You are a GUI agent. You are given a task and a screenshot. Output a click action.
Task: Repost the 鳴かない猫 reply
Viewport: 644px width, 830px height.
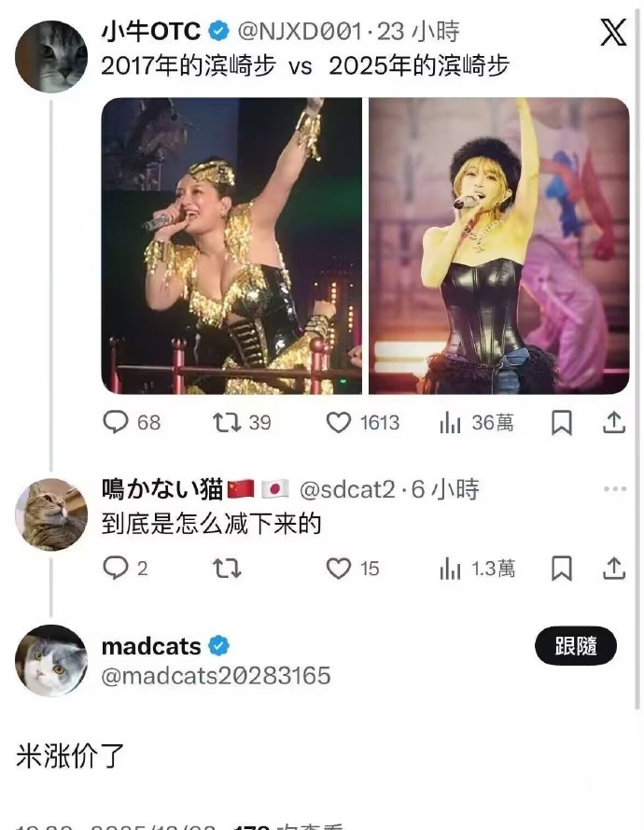pyautogui.click(x=227, y=568)
